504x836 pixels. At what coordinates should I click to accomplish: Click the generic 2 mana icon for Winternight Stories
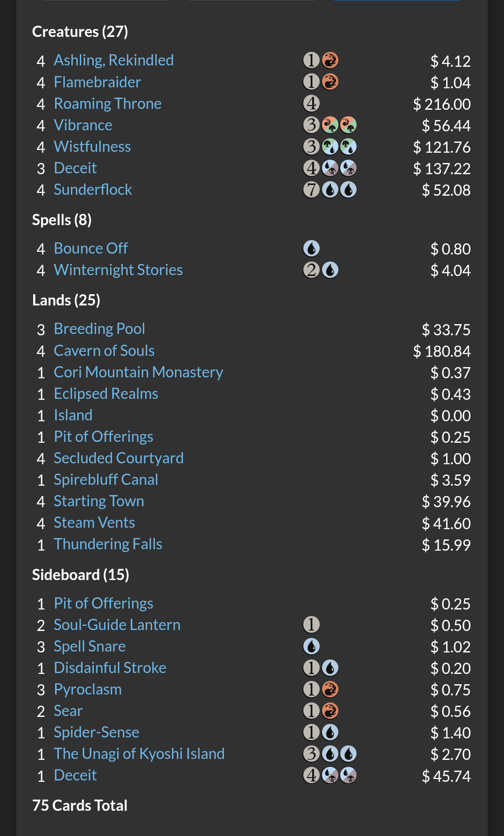311,270
